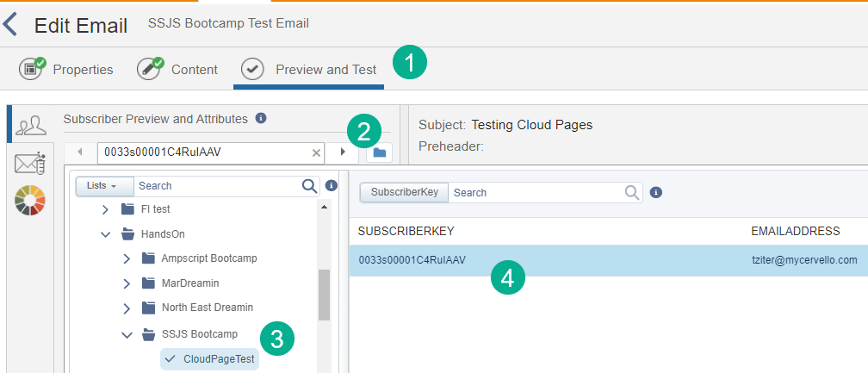
Task: Expand the FI test folder
Action: tap(105, 209)
